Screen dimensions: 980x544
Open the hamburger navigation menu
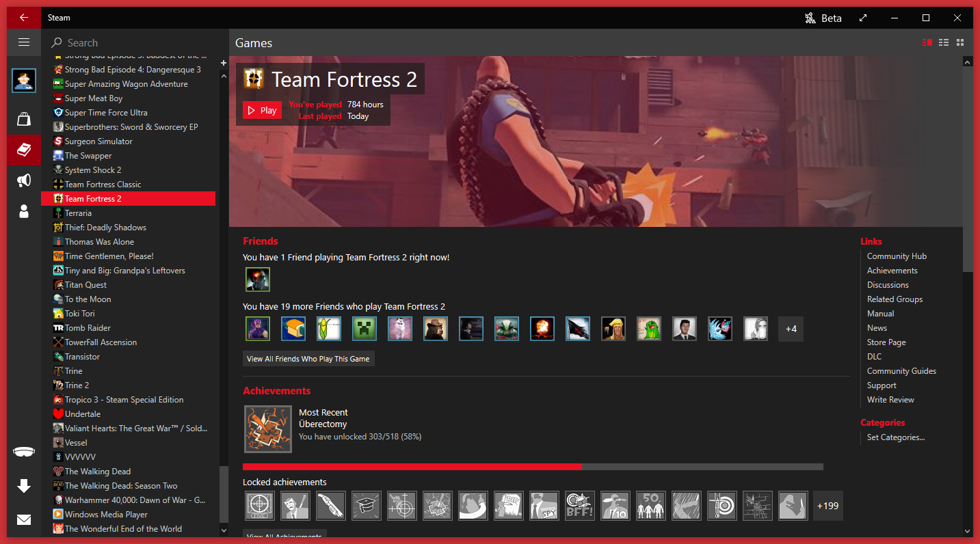tap(24, 42)
